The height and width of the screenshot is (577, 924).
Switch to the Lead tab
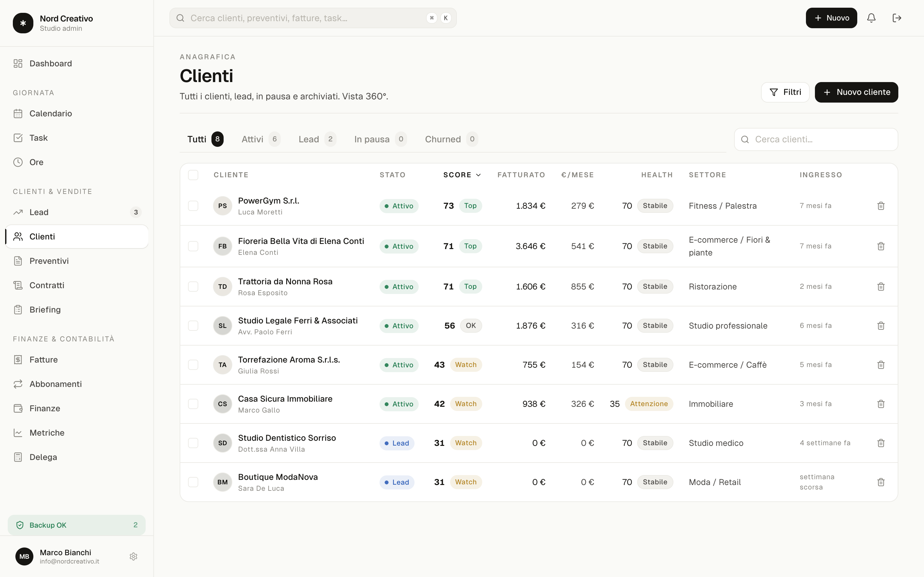click(317, 139)
